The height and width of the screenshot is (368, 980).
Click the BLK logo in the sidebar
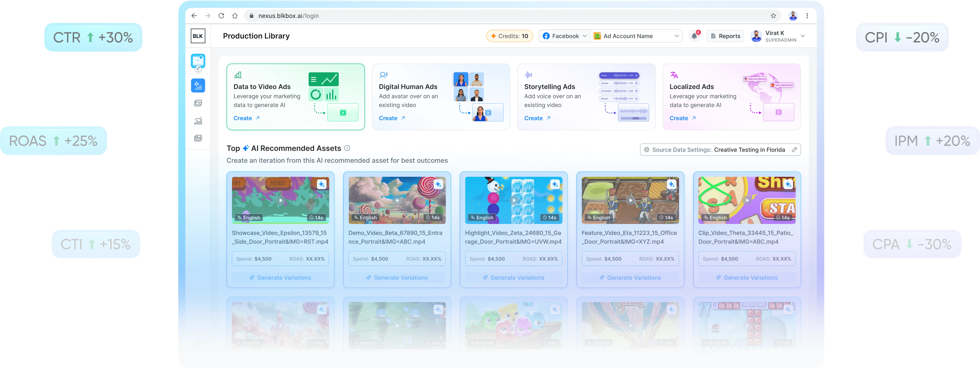pos(198,36)
